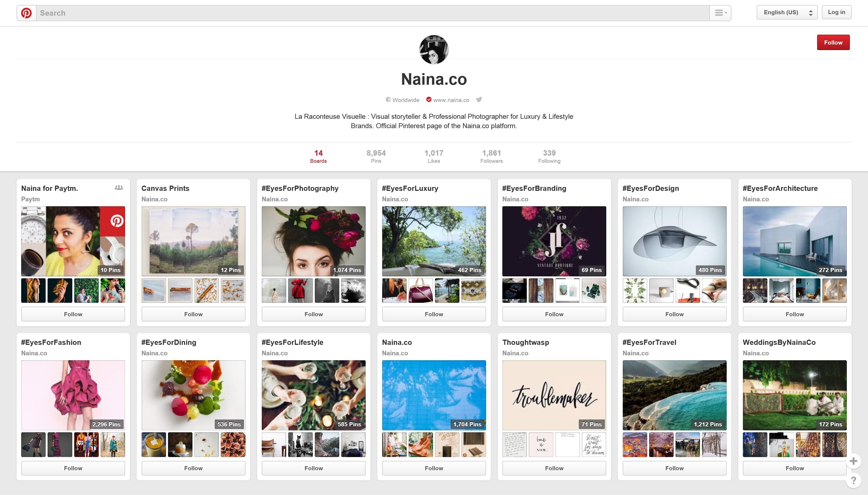Open the #EyesForDining board title
868x495 pixels.
pyautogui.click(x=169, y=342)
